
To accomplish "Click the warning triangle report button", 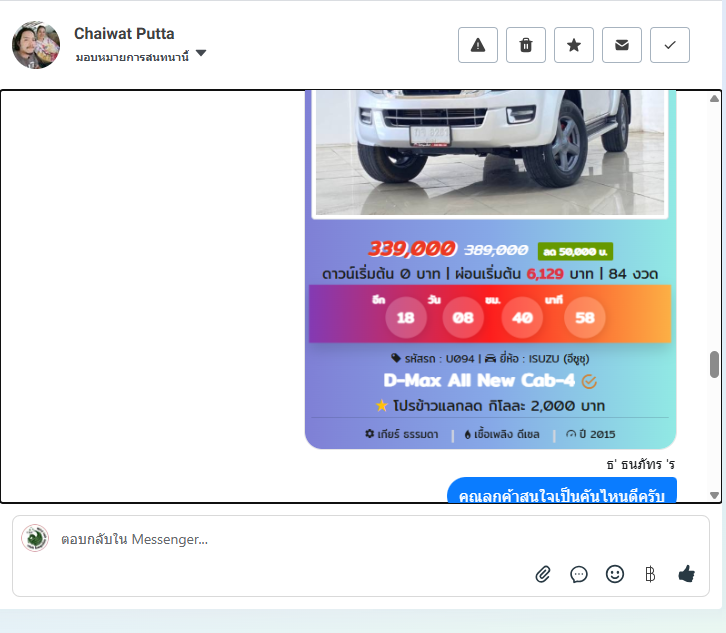I will (478, 45).
